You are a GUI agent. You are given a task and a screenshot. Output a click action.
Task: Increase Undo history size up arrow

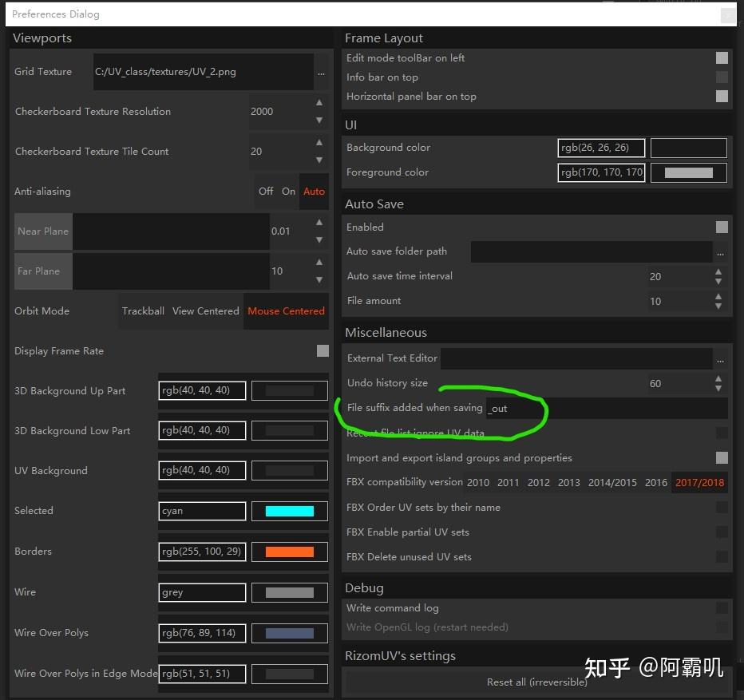718,378
